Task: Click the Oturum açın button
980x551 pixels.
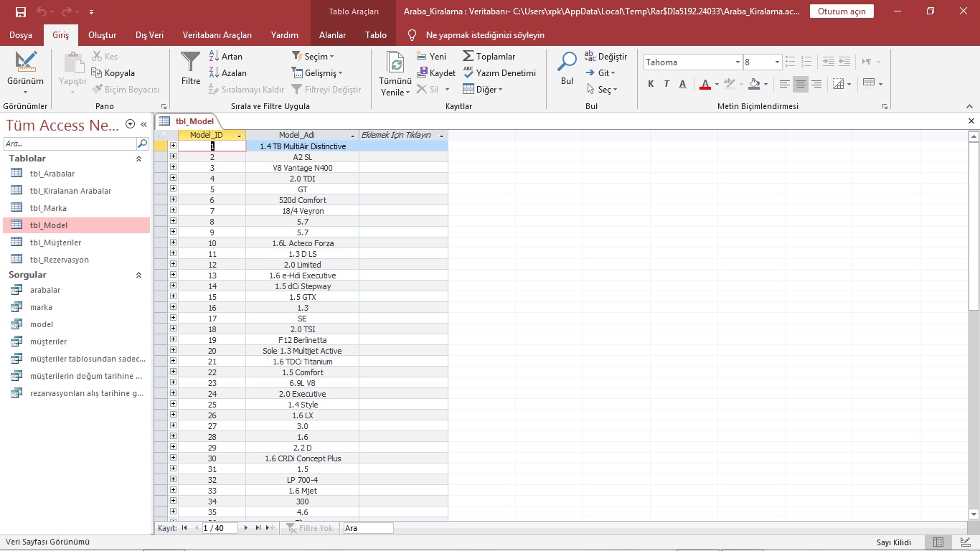Action: pos(842,11)
